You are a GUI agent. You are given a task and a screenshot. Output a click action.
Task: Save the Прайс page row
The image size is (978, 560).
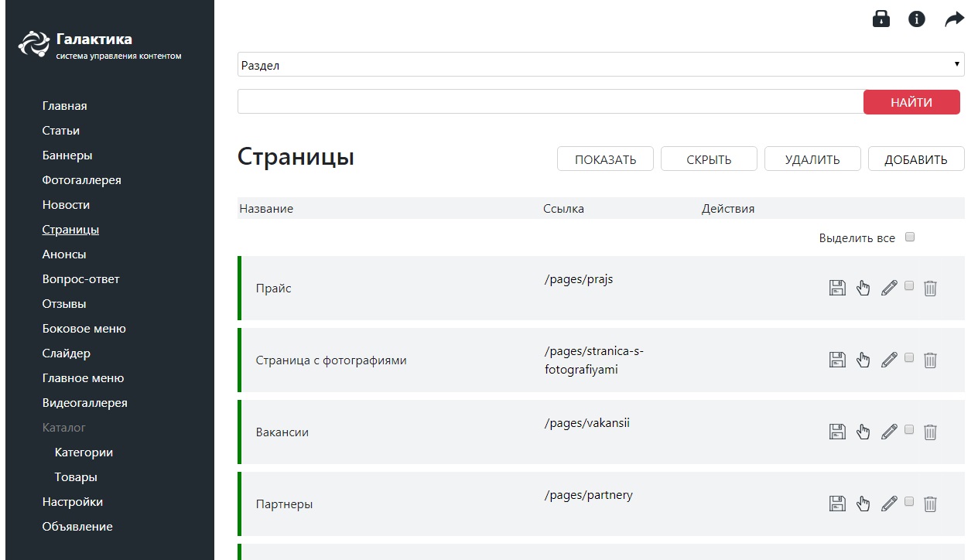click(837, 289)
